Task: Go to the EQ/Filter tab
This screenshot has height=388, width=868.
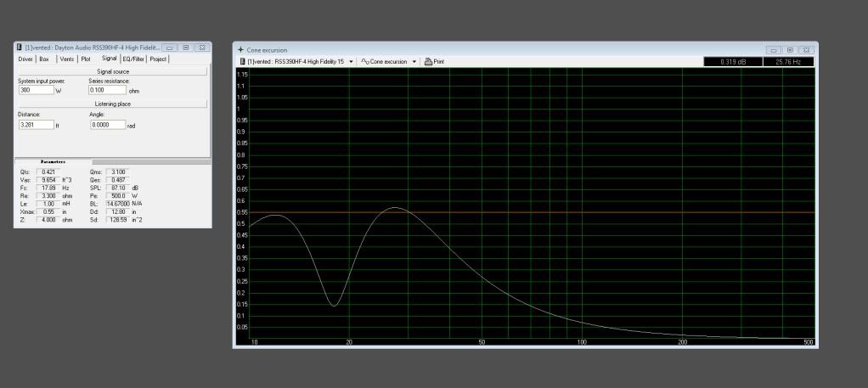Action: pos(133,59)
